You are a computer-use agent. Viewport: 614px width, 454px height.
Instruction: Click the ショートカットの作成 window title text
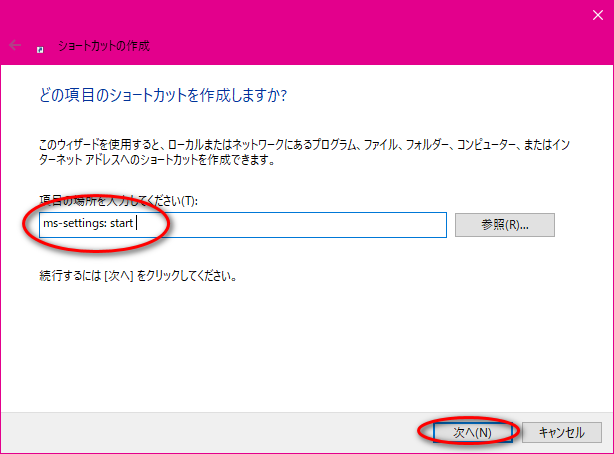[105, 46]
